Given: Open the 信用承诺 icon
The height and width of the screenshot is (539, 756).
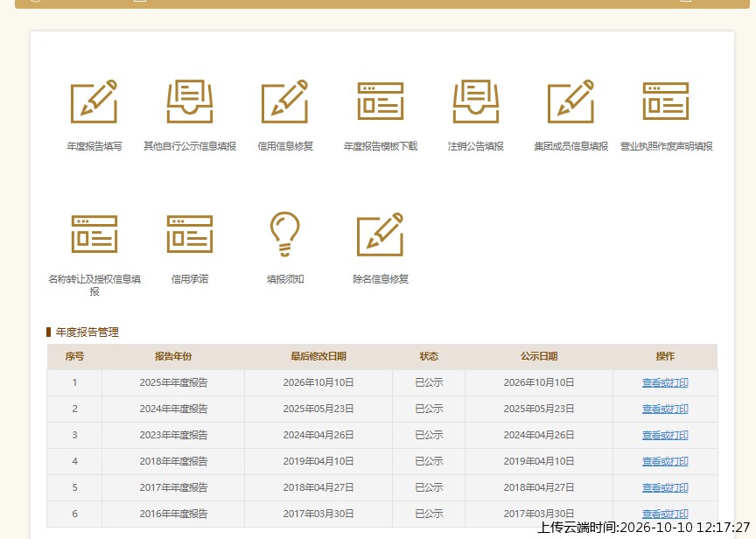Looking at the screenshot, I should click(190, 234).
